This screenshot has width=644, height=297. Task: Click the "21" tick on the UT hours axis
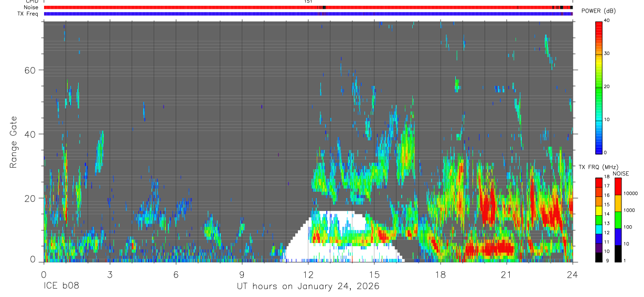[506, 274]
